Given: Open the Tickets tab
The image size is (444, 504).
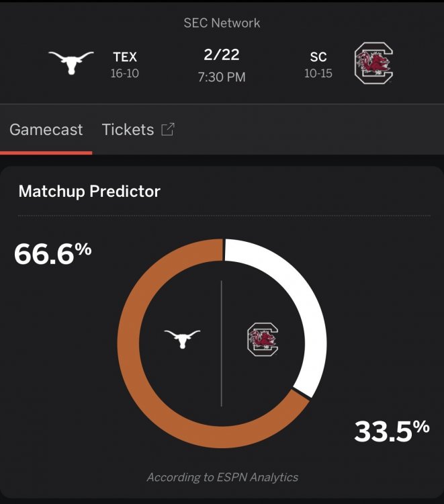Looking at the screenshot, I should 128,130.
